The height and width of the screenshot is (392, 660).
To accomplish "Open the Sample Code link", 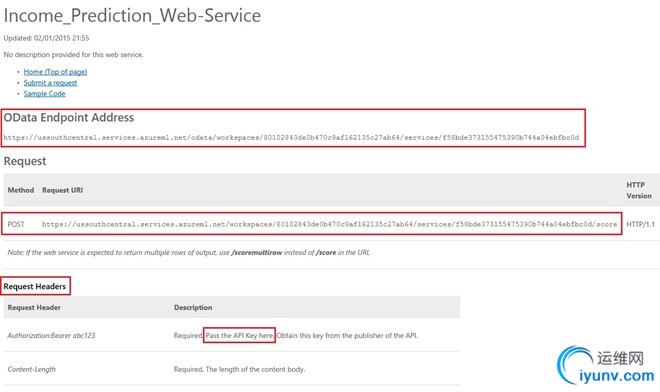I will tap(44, 94).
